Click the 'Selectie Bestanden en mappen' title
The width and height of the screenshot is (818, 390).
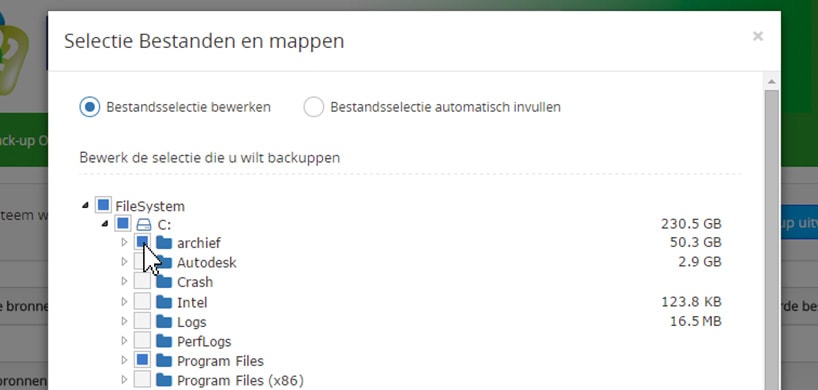click(x=204, y=41)
